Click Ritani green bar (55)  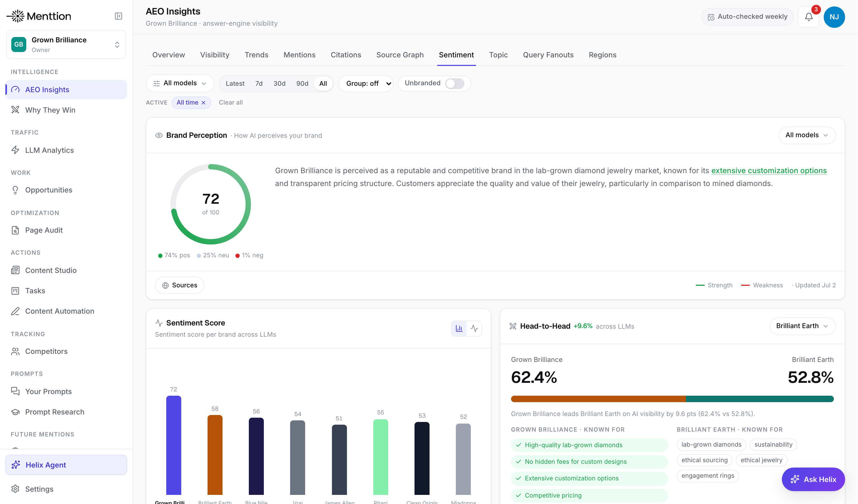[380, 457]
